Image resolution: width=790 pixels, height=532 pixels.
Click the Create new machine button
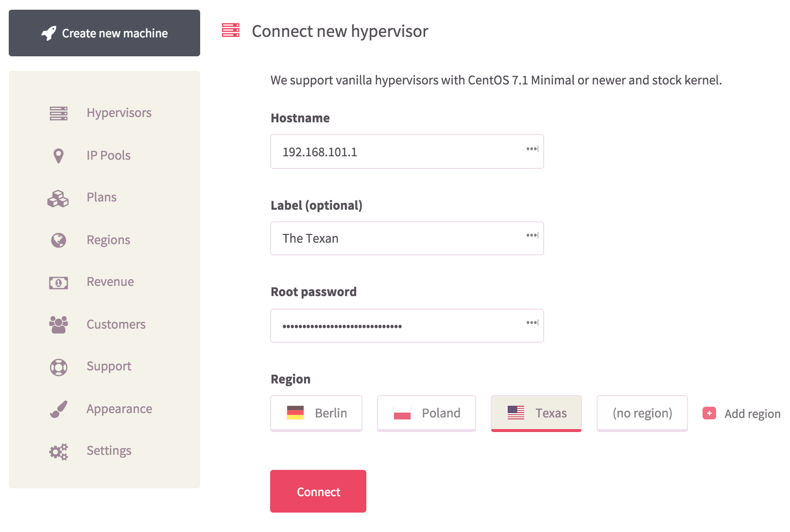click(104, 33)
